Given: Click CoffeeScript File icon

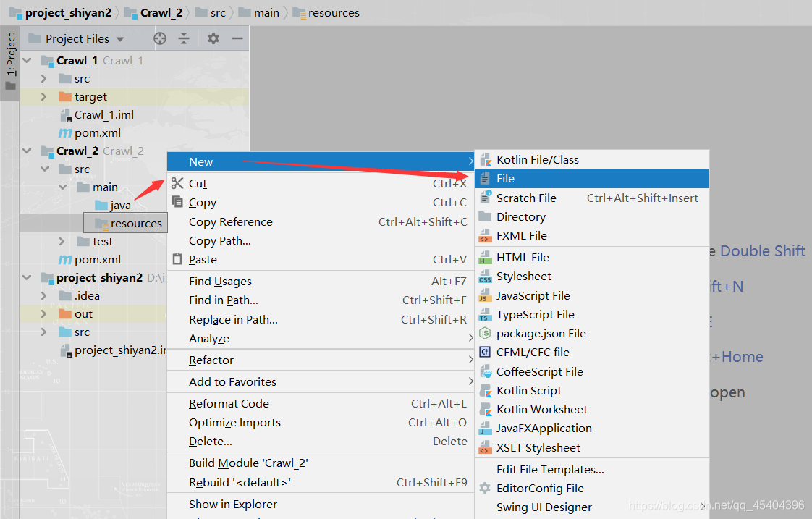Looking at the screenshot, I should [x=485, y=371].
